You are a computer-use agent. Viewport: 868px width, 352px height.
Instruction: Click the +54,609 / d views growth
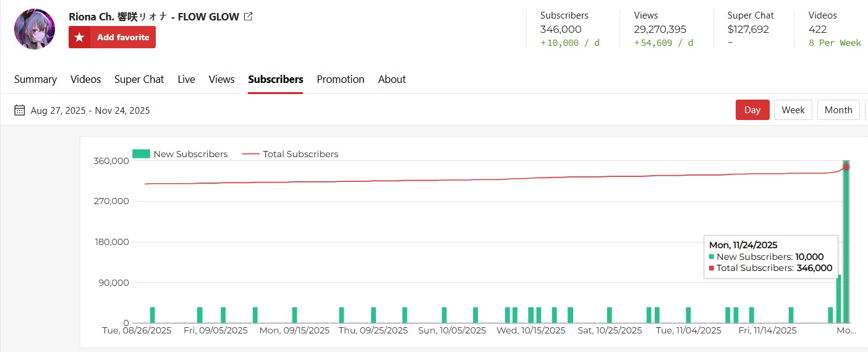click(x=663, y=43)
